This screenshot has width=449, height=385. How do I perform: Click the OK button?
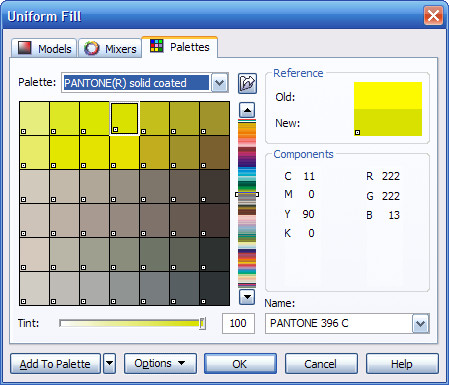tap(240, 364)
